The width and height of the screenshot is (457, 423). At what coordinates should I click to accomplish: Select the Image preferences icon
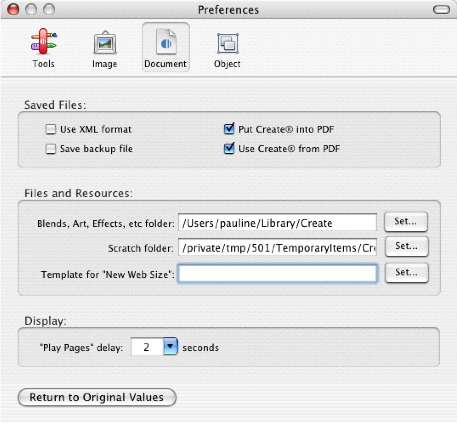tap(105, 42)
